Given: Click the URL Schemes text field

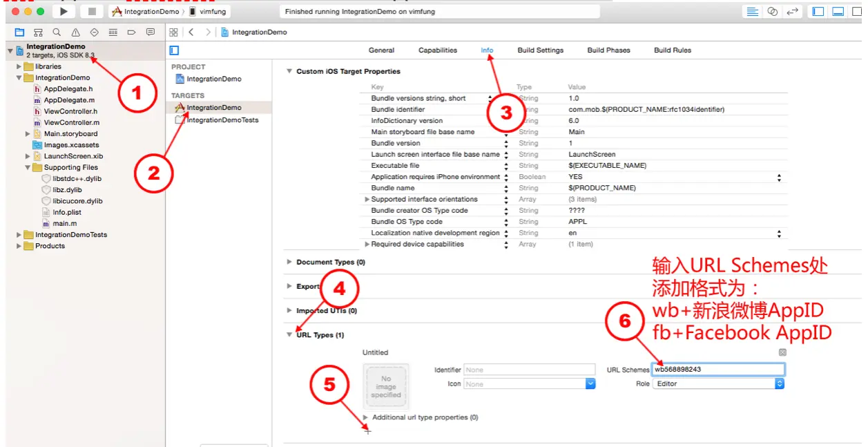Looking at the screenshot, I should 719,370.
